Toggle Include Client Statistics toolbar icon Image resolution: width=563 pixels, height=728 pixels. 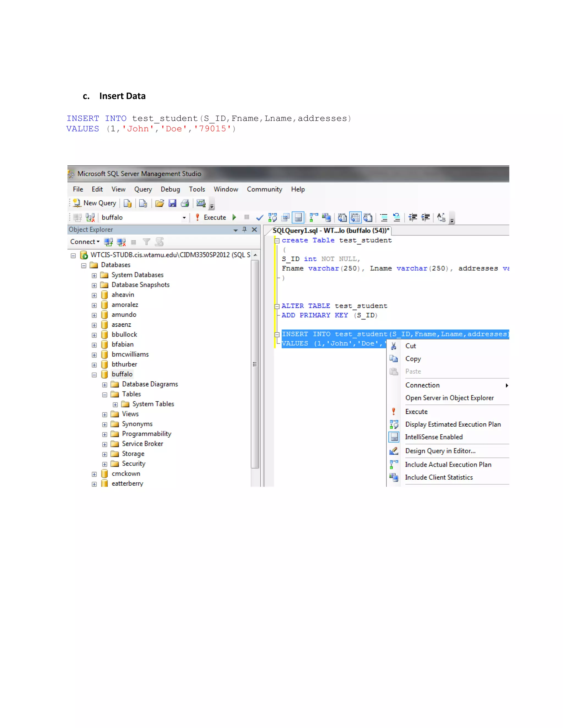(x=326, y=218)
